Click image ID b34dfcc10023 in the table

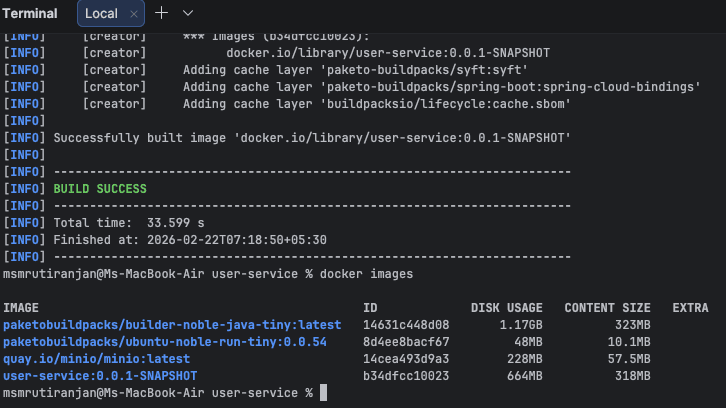[x=405, y=376]
